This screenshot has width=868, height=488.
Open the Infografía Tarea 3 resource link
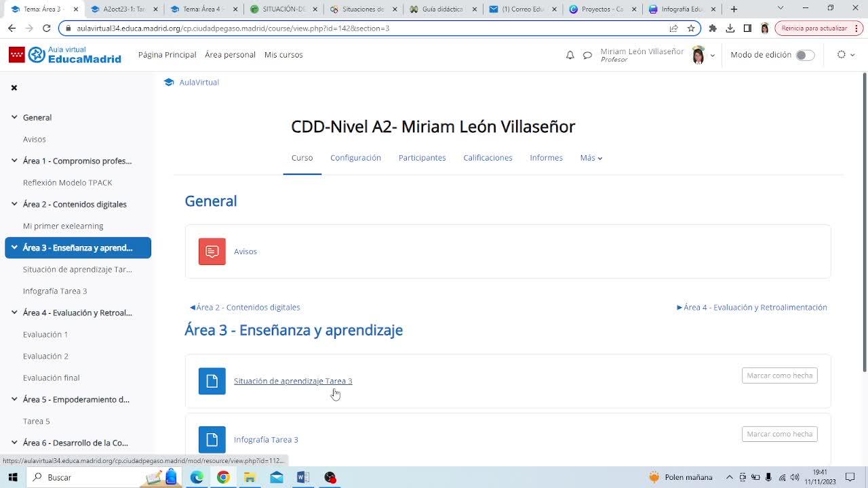266,440
